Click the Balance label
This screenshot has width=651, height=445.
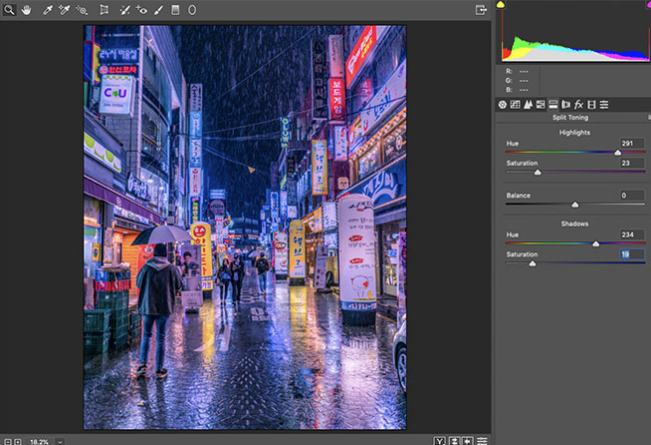tap(518, 196)
